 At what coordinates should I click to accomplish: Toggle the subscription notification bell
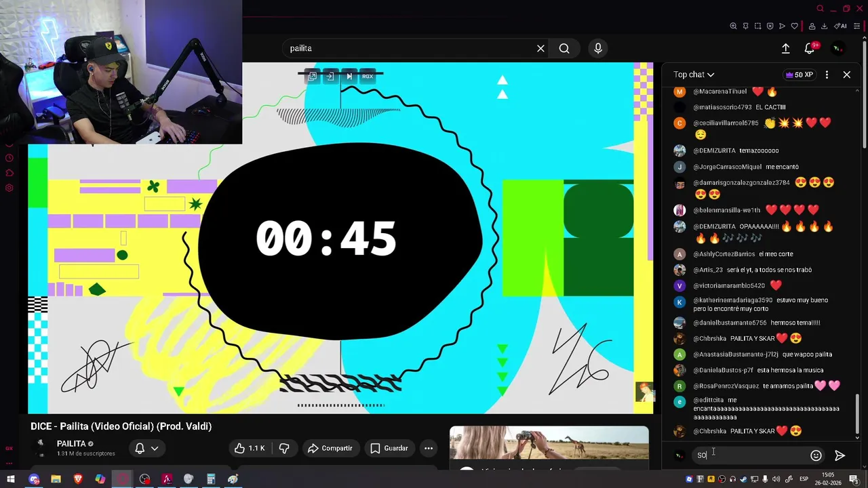[140, 448]
